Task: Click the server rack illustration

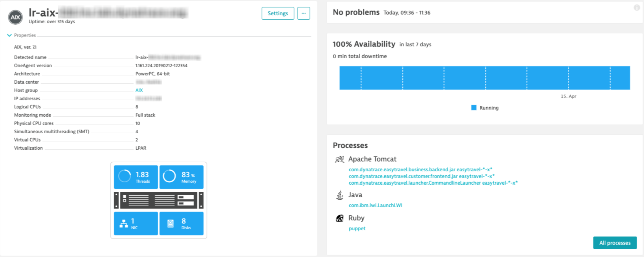Action: click(159, 200)
